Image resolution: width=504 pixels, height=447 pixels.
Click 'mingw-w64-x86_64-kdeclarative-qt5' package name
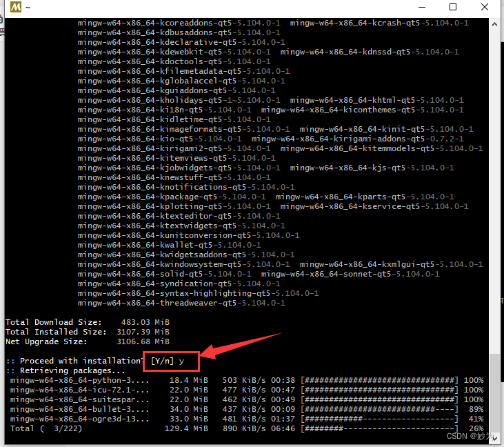157,42
